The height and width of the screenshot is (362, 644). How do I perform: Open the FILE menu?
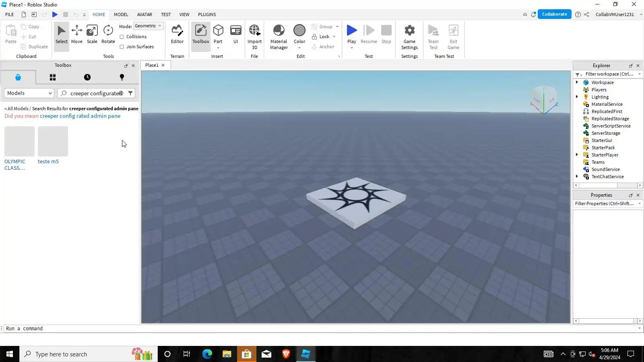(10, 14)
